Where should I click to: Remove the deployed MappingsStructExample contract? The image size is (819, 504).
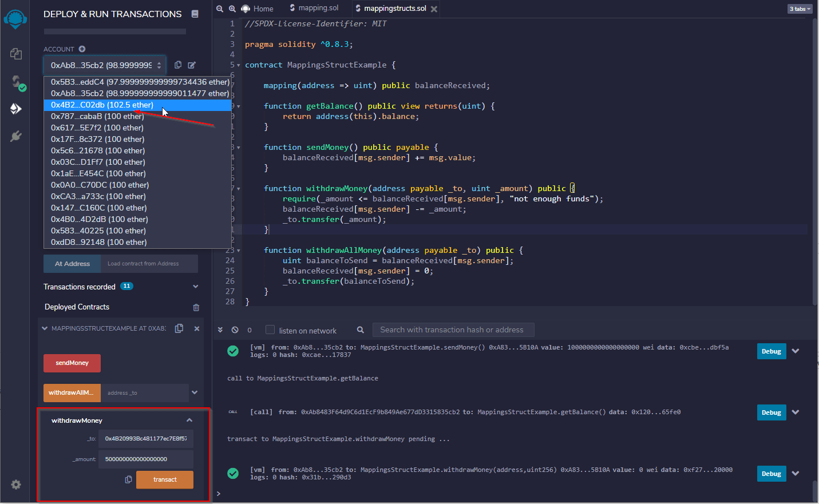(x=197, y=328)
